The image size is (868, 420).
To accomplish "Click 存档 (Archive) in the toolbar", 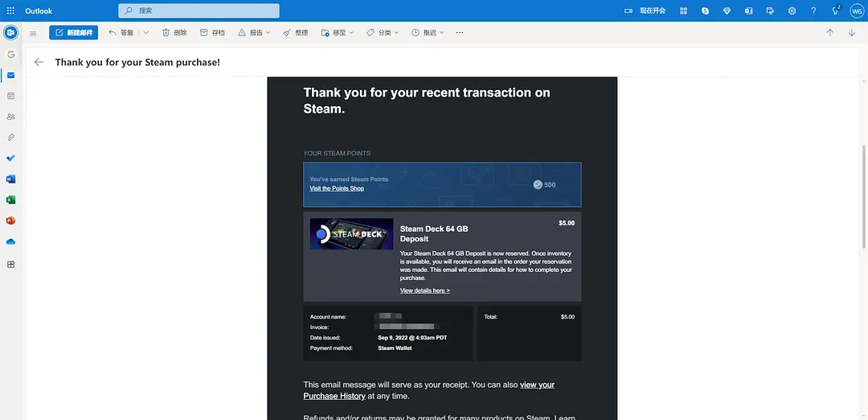I will 212,33.
